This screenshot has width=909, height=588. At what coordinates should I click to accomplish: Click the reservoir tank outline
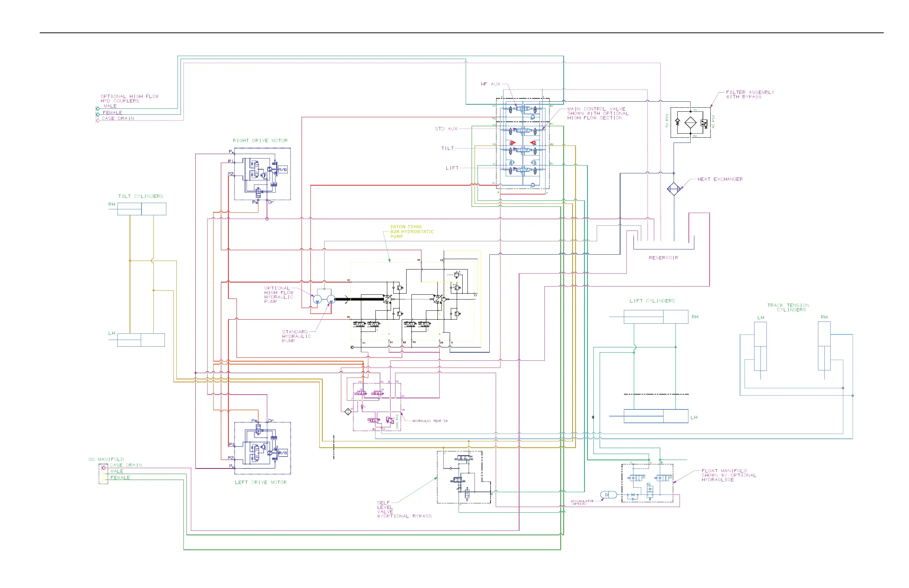tap(664, 242)
